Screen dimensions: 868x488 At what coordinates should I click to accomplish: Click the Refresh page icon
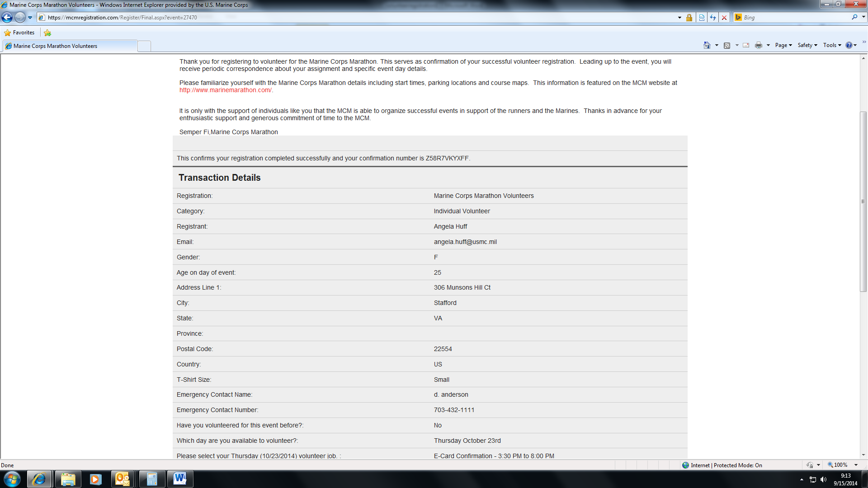click(x=713, y=18)
